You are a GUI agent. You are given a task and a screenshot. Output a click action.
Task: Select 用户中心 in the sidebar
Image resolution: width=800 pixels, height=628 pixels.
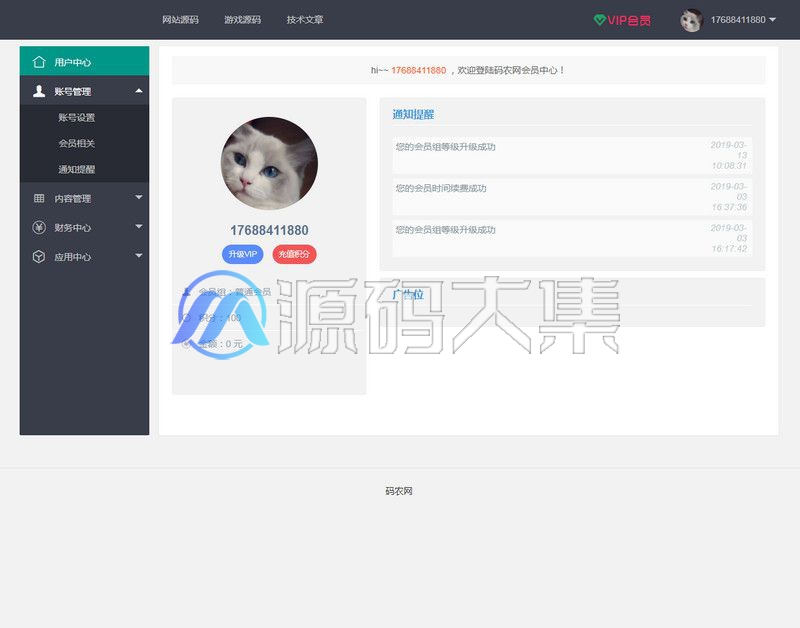point(85,61)
